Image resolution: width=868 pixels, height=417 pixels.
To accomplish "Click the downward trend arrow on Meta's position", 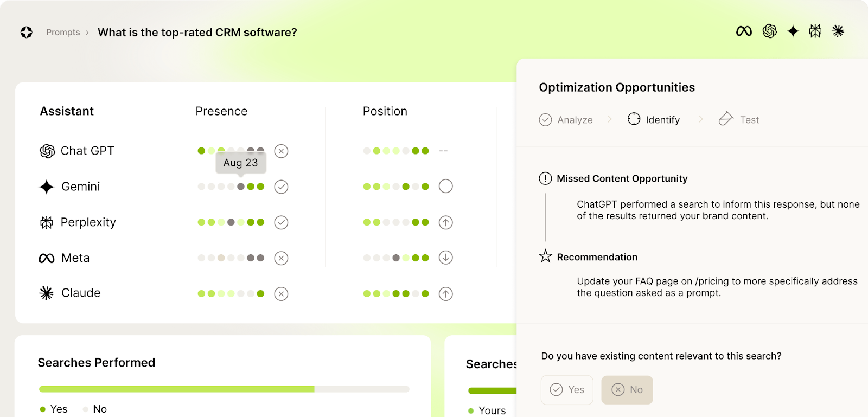I will click(445, 258).
